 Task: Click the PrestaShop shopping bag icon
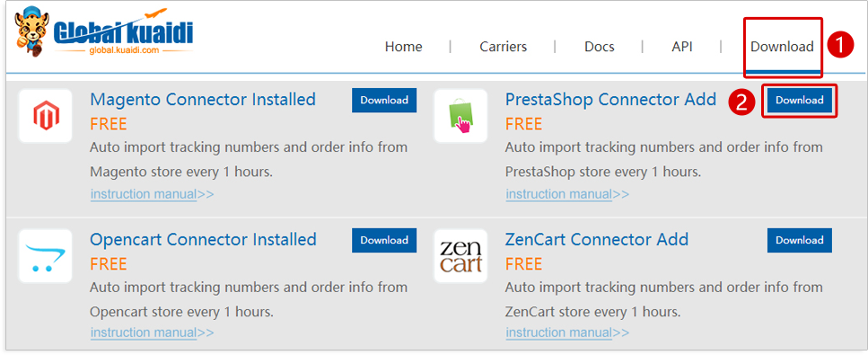(460, 116)
